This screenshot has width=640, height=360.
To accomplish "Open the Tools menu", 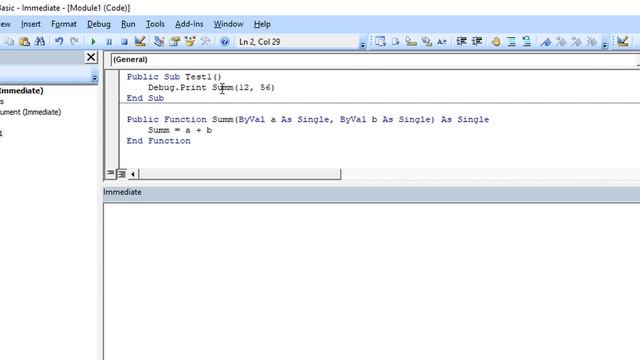I will click(x=155, y=24).
